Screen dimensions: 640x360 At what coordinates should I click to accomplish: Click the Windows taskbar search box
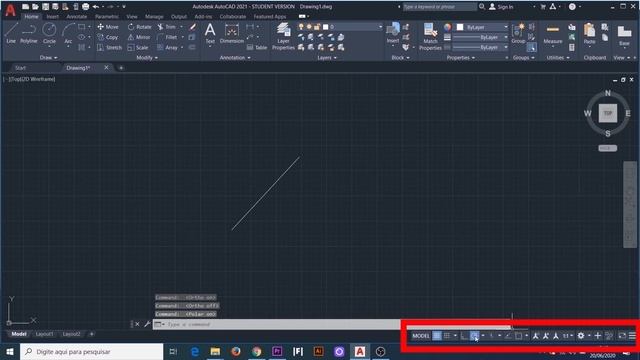point(91,351)
